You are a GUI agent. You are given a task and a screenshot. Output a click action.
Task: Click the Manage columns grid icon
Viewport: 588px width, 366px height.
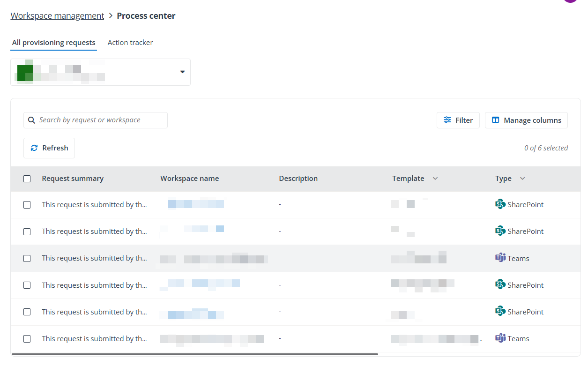click(495, 120)
